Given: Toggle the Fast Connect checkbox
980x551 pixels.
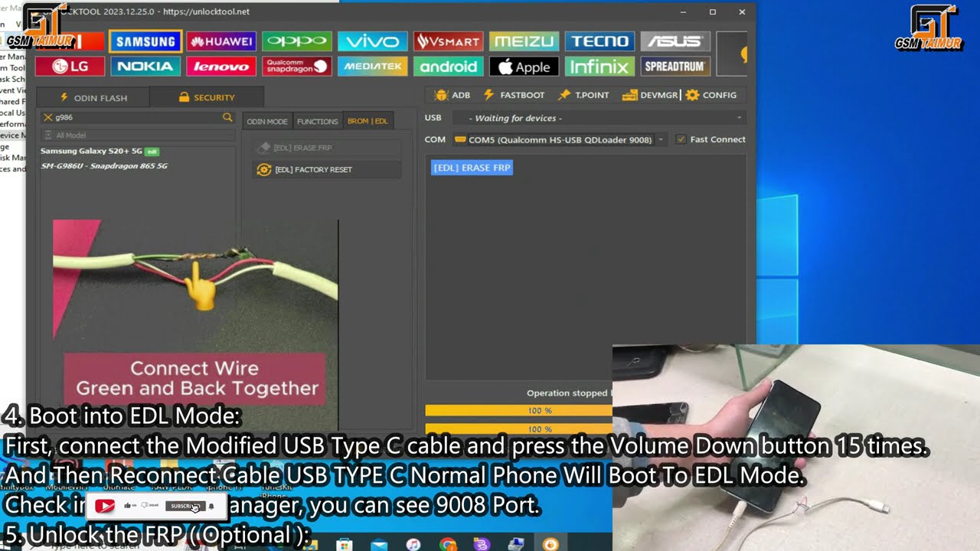Looking at the screenshot, I should point(681,139).
